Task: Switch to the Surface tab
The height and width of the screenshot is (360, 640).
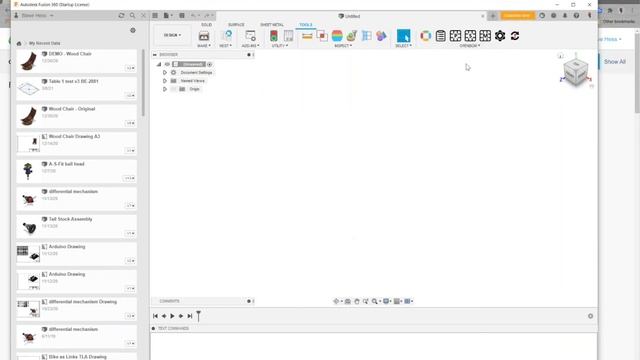Action: tap(236, 25)
